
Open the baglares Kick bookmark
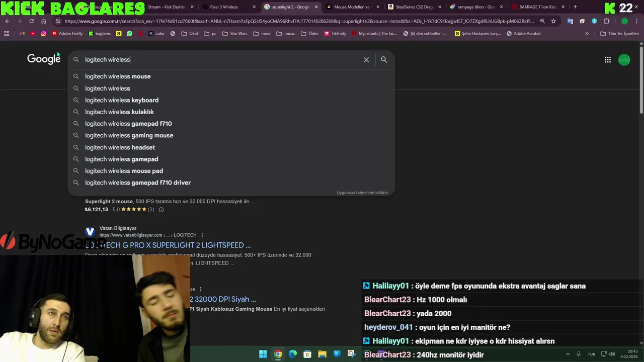100,34
